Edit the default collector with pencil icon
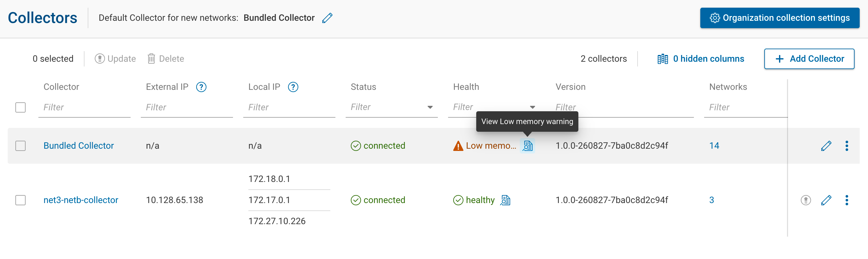This screenshot has width=868, height=259. [x=327, y=18]
